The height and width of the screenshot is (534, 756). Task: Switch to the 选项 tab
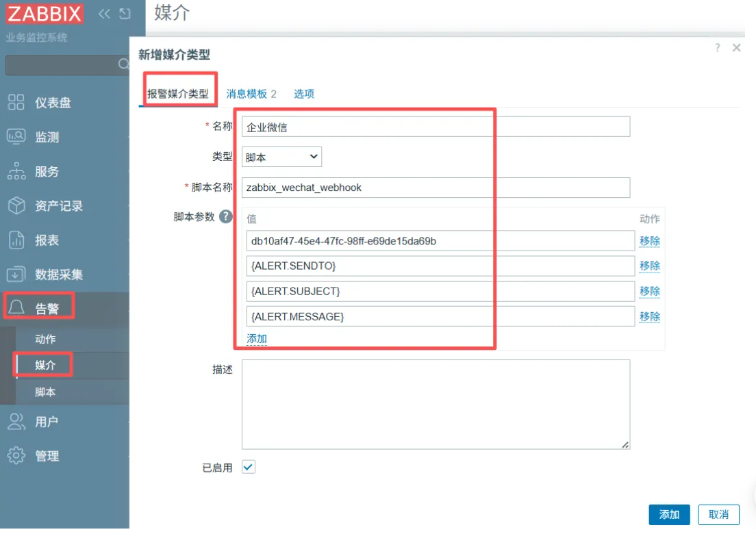pyautogui.click(x=304, y=94)
